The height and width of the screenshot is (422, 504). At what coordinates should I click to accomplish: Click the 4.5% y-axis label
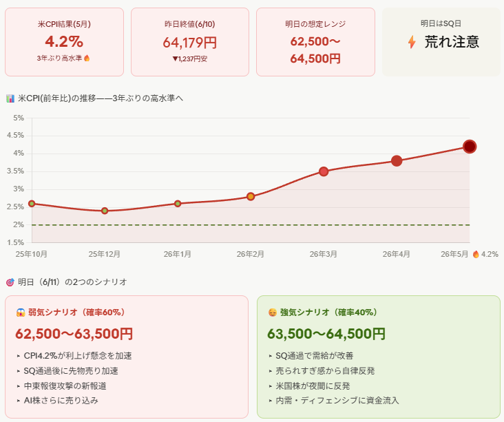(x=15, y=136)
